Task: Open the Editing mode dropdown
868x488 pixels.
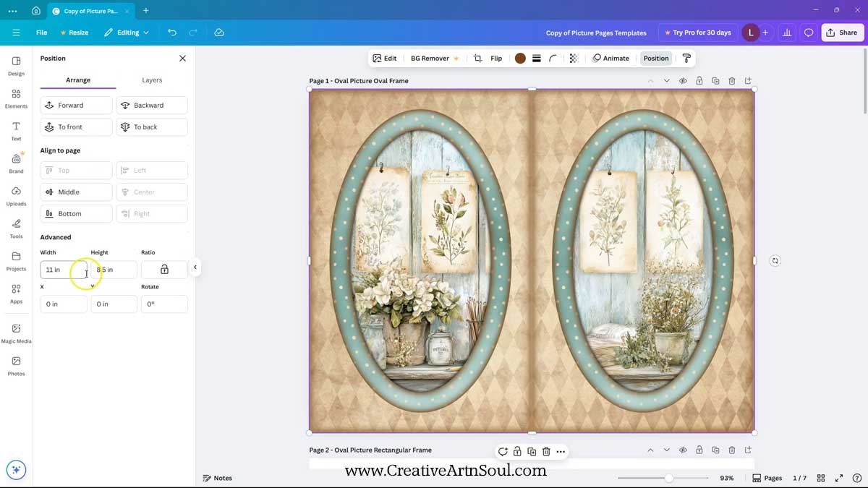Action: (127, 33)
